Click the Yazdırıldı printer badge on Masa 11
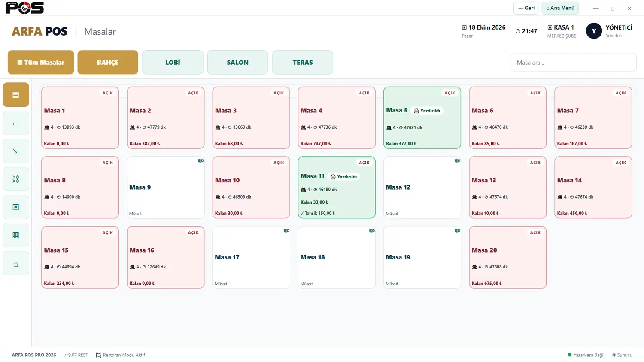This screenshot has width=644, height=362. tap(343, 177)
